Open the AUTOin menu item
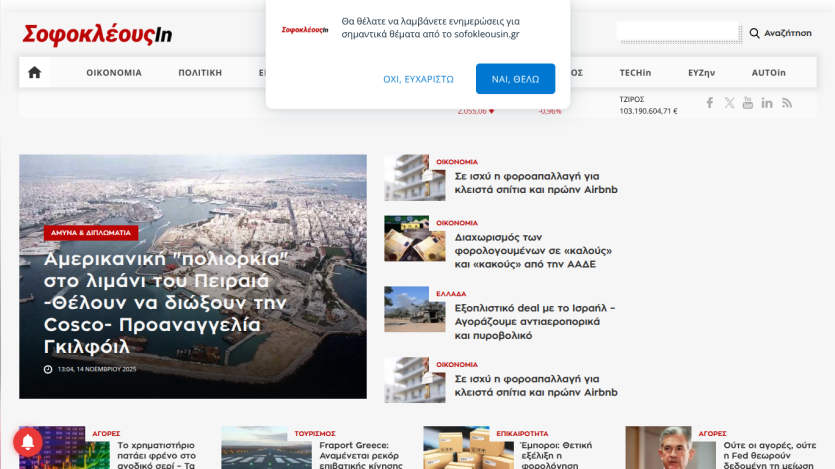Screen dimensions: 835x469 pos(768,73)
